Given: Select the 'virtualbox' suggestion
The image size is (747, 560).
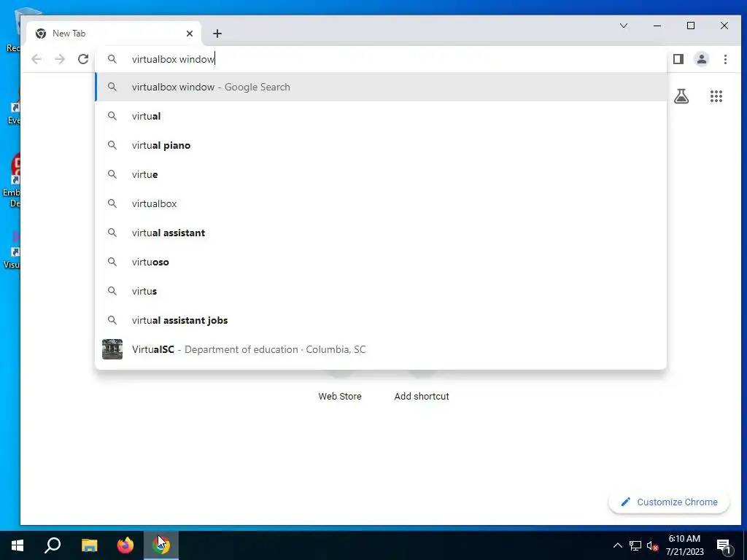Looking at the screenshot, I should pyautogui.click(x=381, y=203).
